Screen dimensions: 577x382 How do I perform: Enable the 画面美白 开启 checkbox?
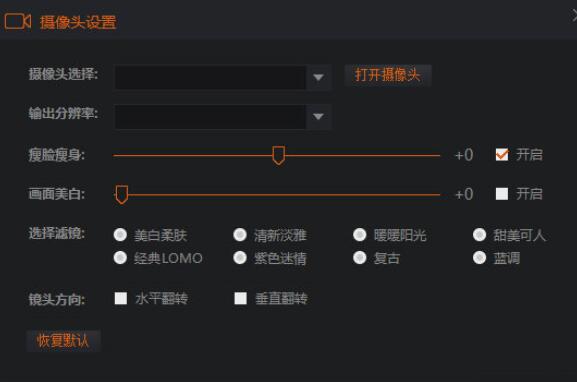tap(502, 194)
